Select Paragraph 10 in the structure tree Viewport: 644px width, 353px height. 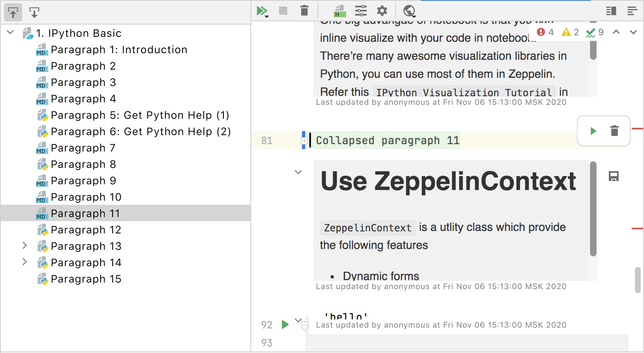(86, 197)
